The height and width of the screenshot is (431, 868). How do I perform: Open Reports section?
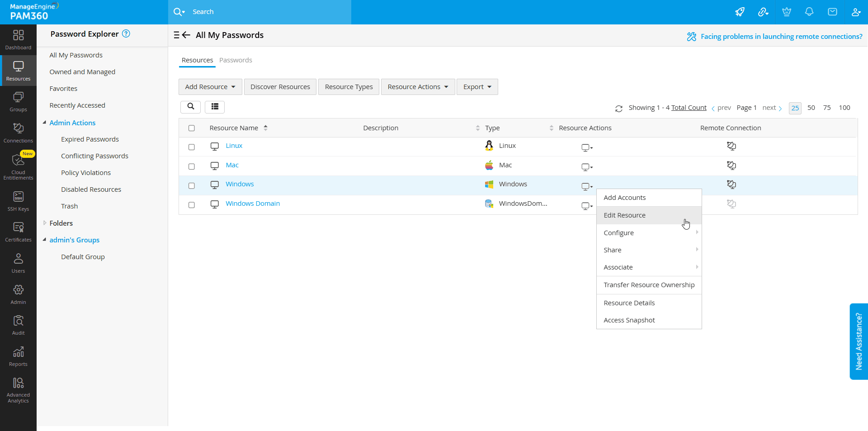(18, 356)
